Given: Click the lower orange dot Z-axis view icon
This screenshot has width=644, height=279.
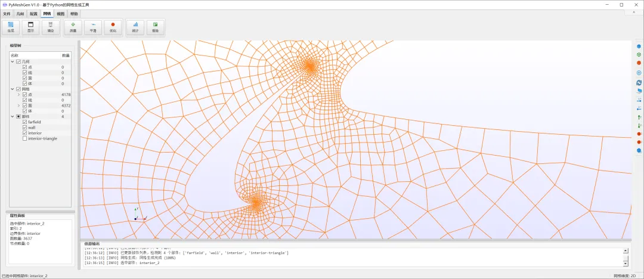Looking at the screenshot, I should click(x=639, y=142).
